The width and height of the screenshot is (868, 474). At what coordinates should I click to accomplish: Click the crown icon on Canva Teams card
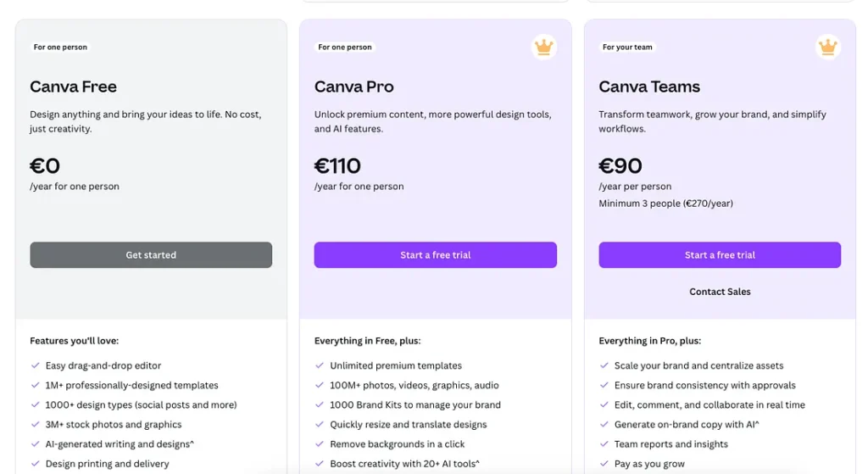[x=827, y=47]
